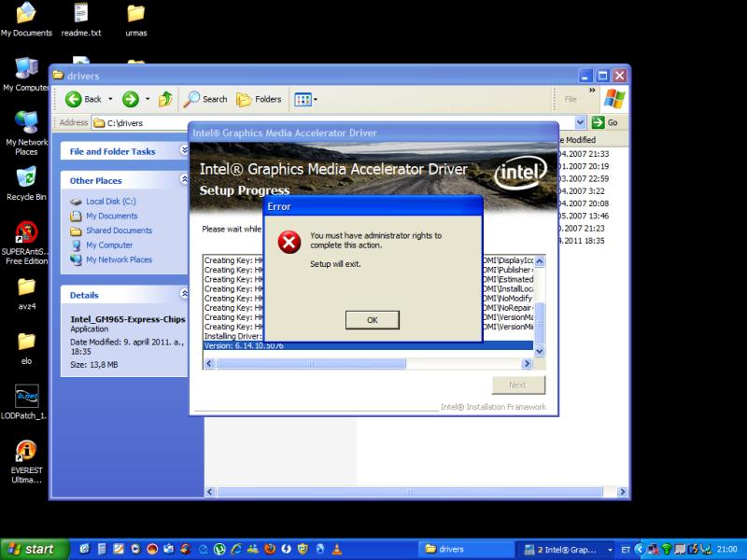Click the green wireless signal tray icon
This screenshot has height=560, width=747.
(x=666, y=550)
